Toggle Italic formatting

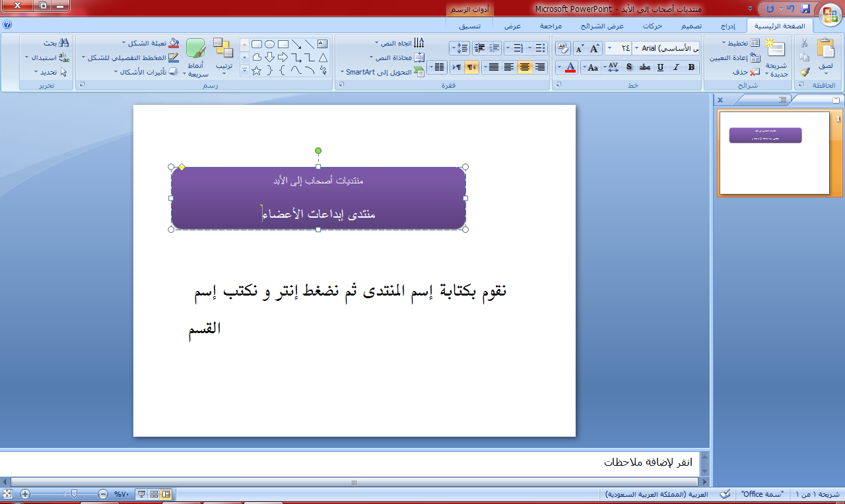point(676,67)
